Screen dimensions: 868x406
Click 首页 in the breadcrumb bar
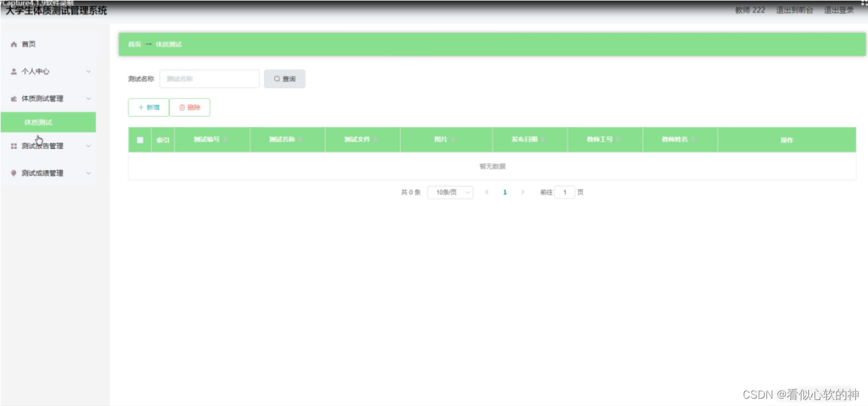click(134, 44)
